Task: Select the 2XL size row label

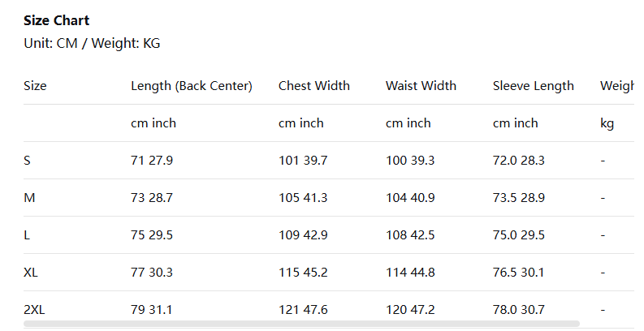Action: tap(35, 310)
